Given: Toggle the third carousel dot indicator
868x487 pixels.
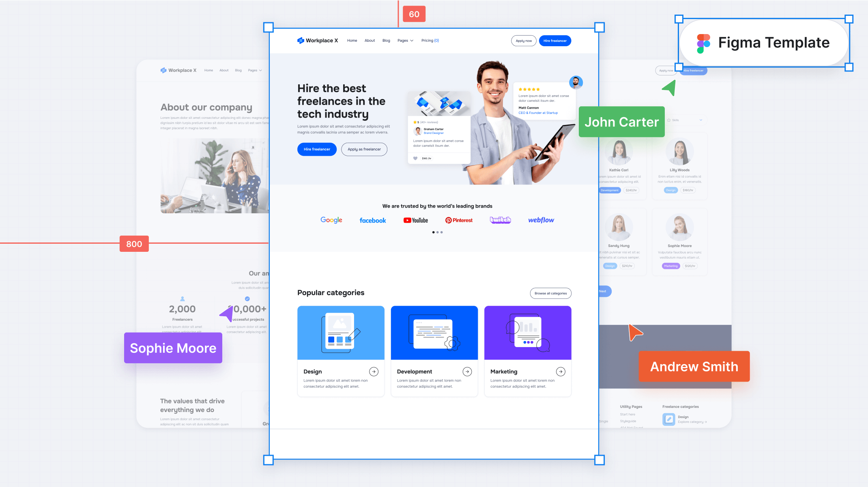Looking at the screenshot, I should [x=442, y=232].
